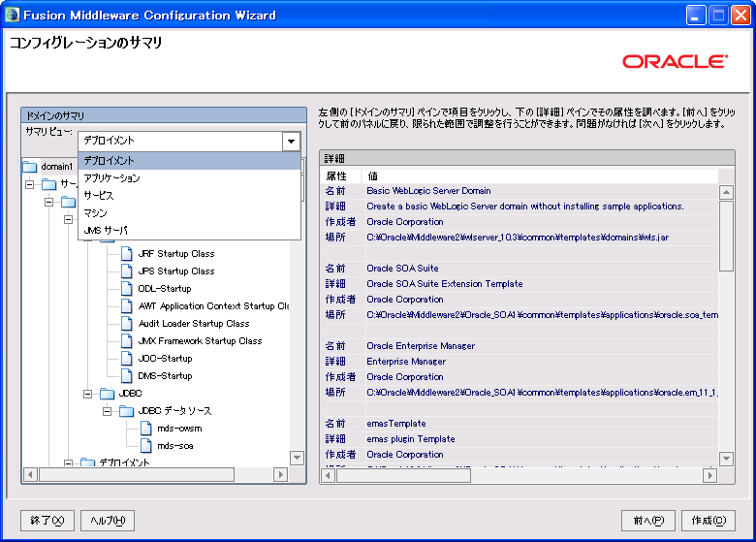This screenshot has height=542, width=756.
Task: Click the details pane scroll up arrow
Action: [x=726, y=192]
